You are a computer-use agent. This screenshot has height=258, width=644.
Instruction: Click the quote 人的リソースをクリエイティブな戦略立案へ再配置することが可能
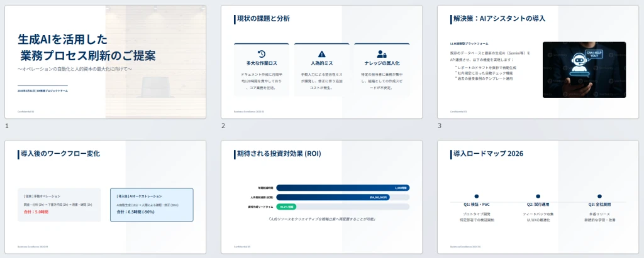tap(321, 220)
